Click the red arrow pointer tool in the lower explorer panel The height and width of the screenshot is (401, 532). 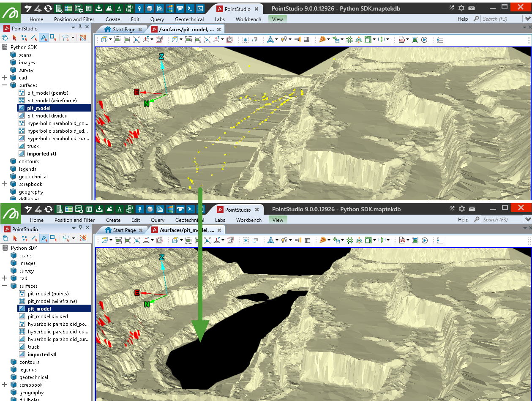15,238
